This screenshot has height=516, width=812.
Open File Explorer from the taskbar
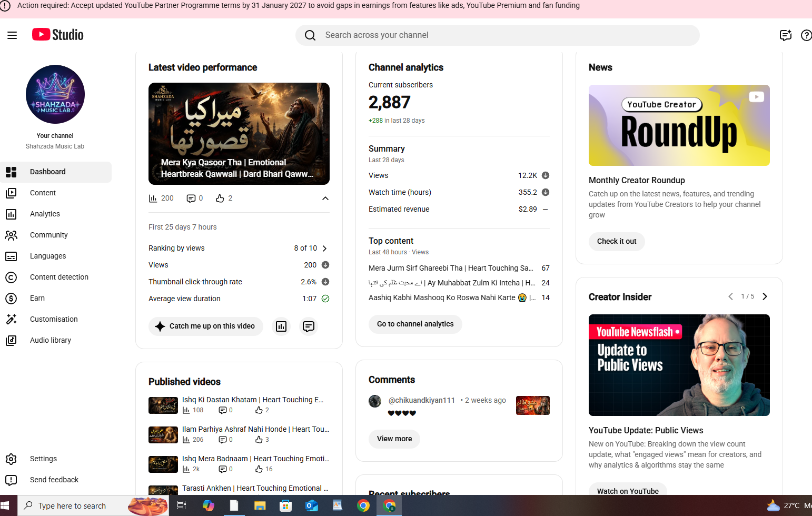[260, 506]
